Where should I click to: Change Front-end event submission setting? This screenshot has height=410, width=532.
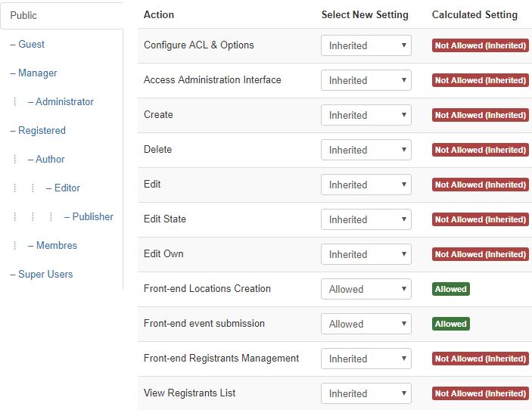coord(366,324)
